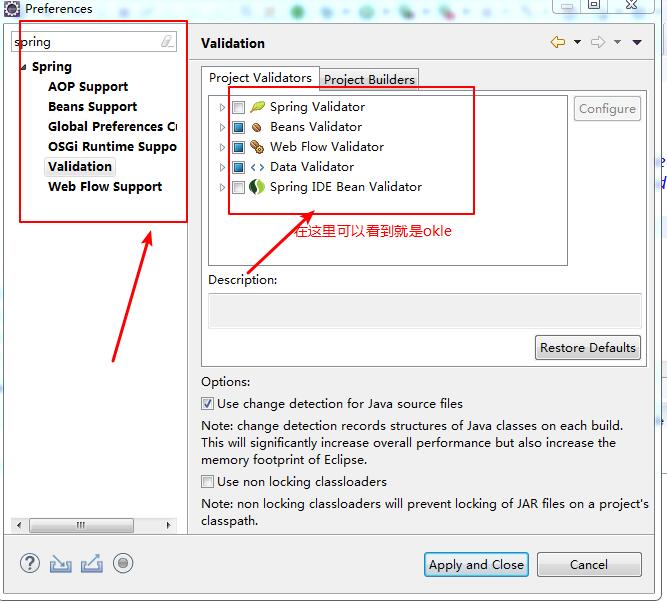667x604 pixels.
Task: Click the Preferences window title icon
Action: pyautogui.click(x=11, y=8)
